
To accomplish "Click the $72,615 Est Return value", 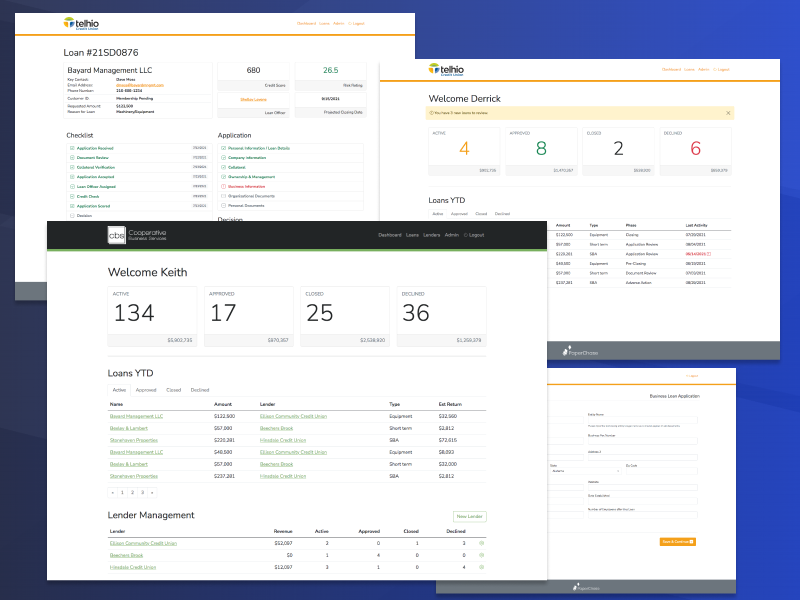I will pyautogui.click(x=448, y=440).
